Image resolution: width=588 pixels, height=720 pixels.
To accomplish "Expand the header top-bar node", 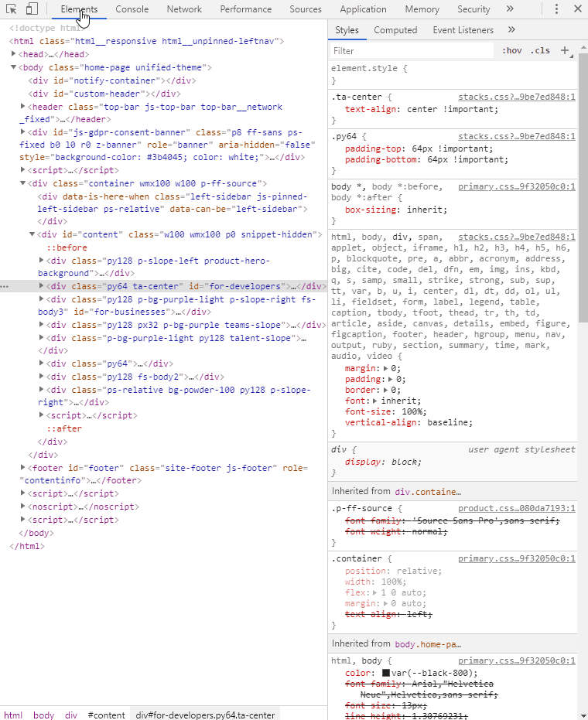I will (22, 106).
